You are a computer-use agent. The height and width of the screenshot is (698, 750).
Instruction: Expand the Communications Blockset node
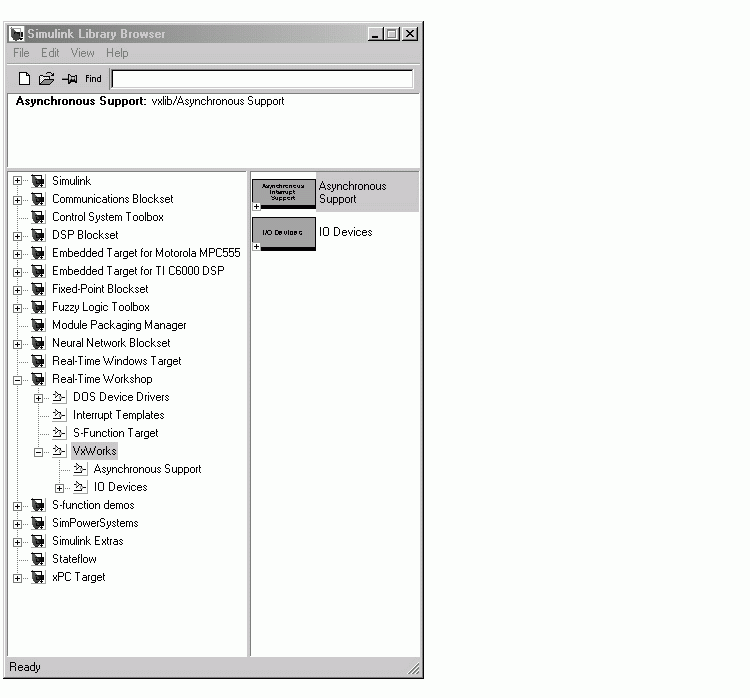(17, 200)
